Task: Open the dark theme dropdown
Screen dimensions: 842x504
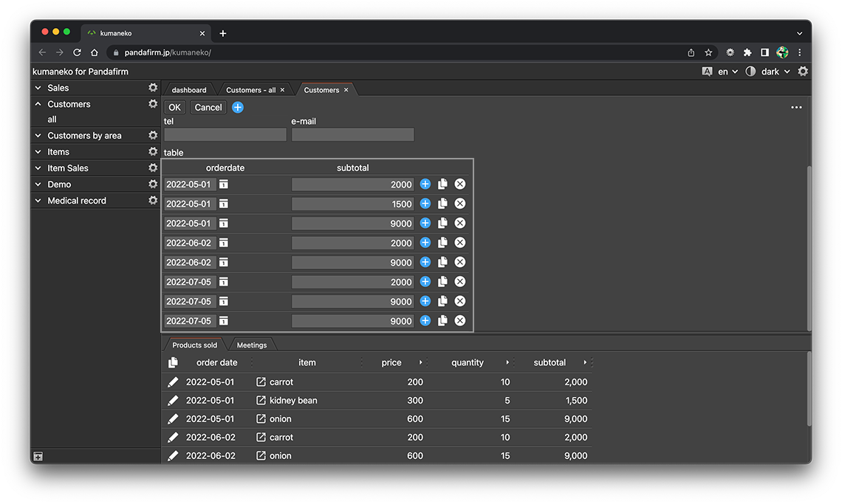Action: pyautogui.click(x=775, y=72)
